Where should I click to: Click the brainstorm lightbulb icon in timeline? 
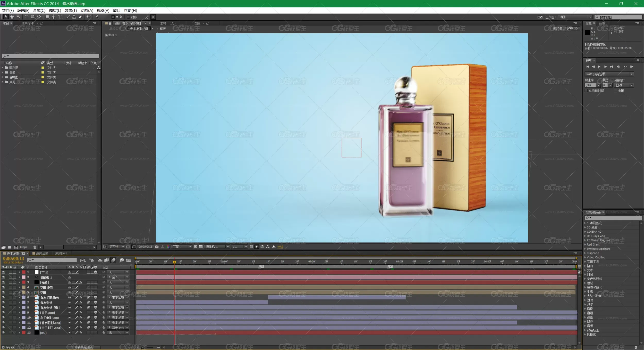tap(122, 260)
